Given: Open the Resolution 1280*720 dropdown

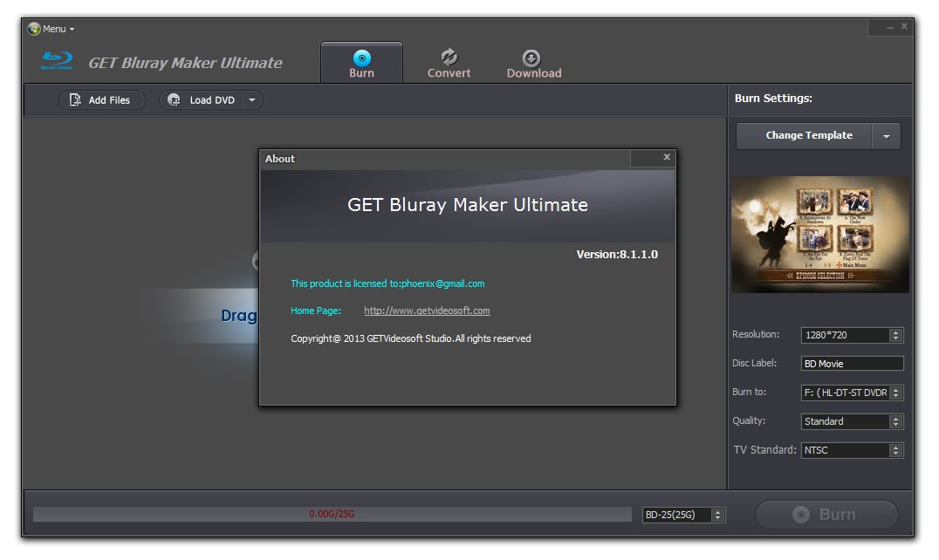Looking at the screenshot, I should tap(852, 335).
